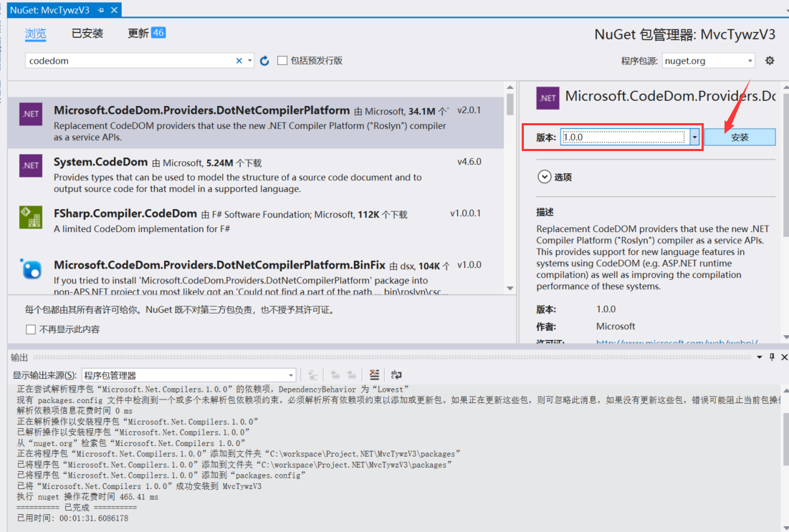Toggle auto-hide pin on output panel

pyautogui.click(x=772, y=357)
